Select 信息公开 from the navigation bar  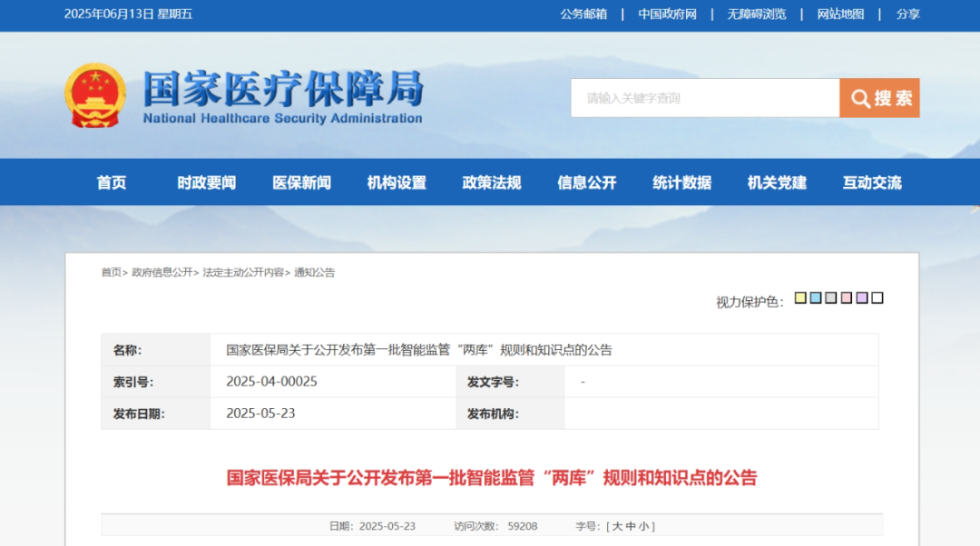(585, 181)
